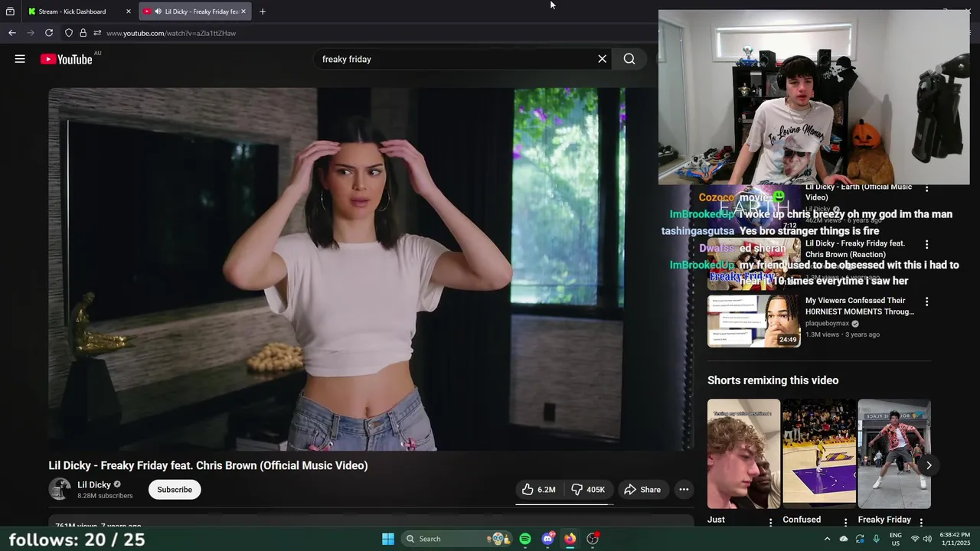
Task: Open Spotify from the taskbar
Action: pos(525,539)
